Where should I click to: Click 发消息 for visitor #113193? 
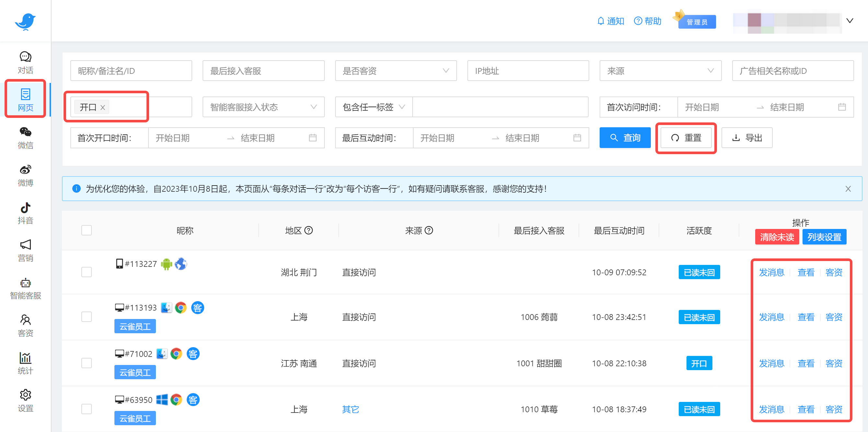click(x=771, y=317)
